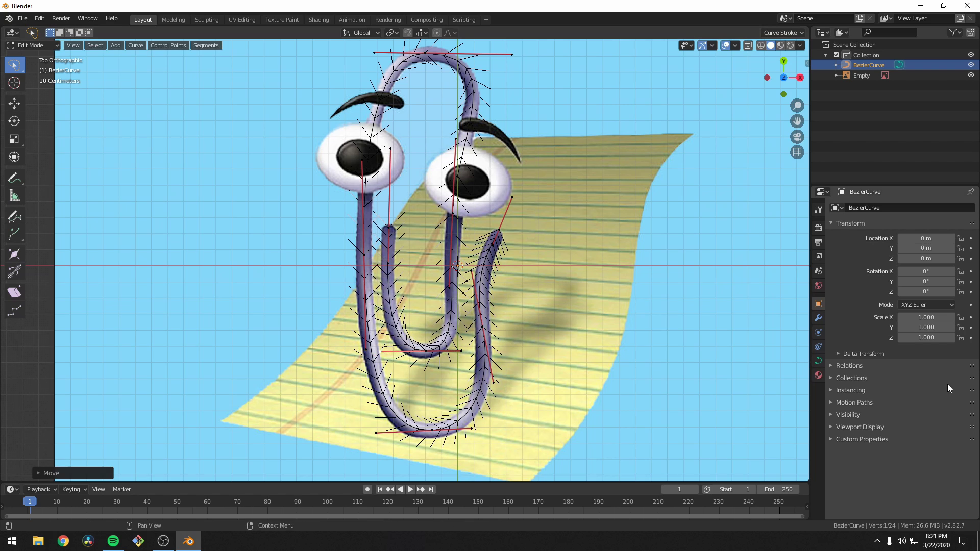Select the Cursor tool in toolbar
This screenshot has height=551, width=980.
click(14, 83)
